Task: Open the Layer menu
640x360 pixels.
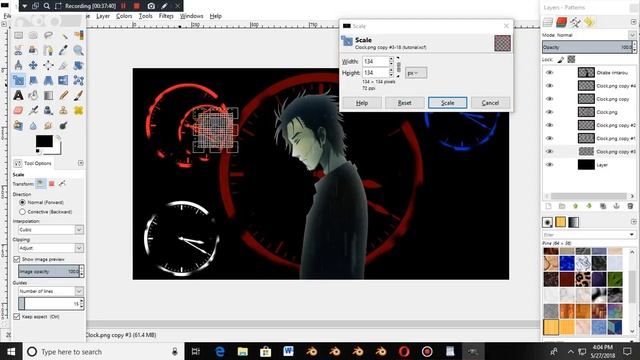Action: coord(103,16)
